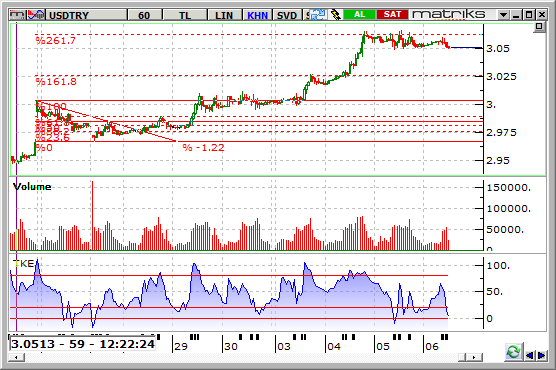Click the horizontal scrollbar thumb
Image resolution: width=556 pixels, height=370 pixels.
click(462, 357)
